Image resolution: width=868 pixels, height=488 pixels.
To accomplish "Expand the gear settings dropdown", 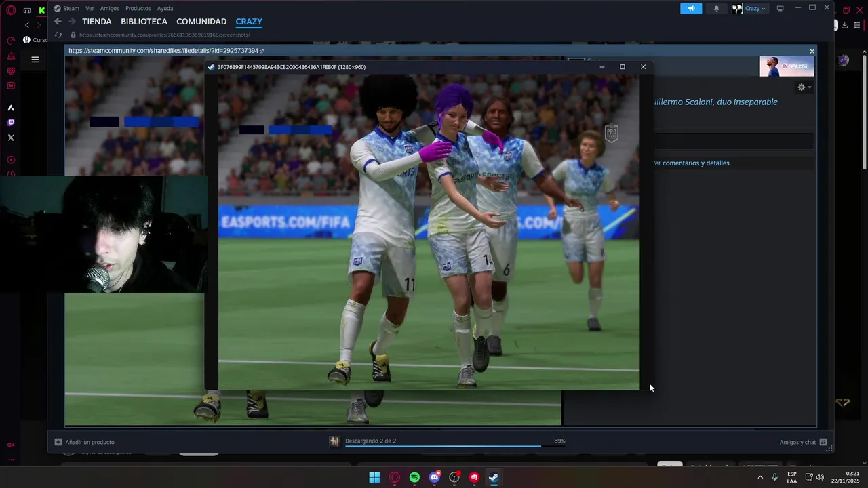I will tap(804, 87).
